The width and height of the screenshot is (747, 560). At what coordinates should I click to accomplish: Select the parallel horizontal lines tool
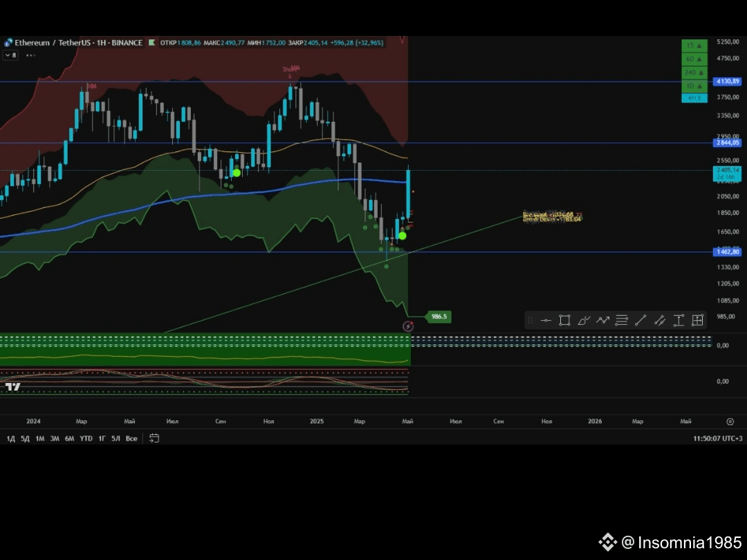pyautogui.click(x=622, y=320)
